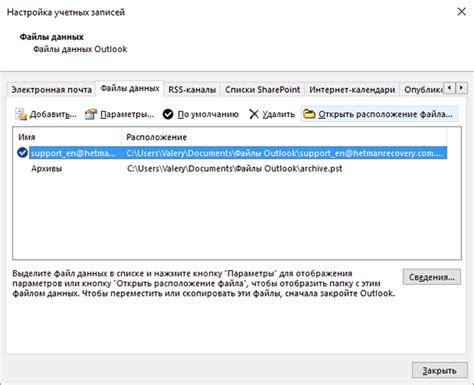The image size is (474, 385).
Task: Select the Файлы данных tab
Action: (130, 89)
